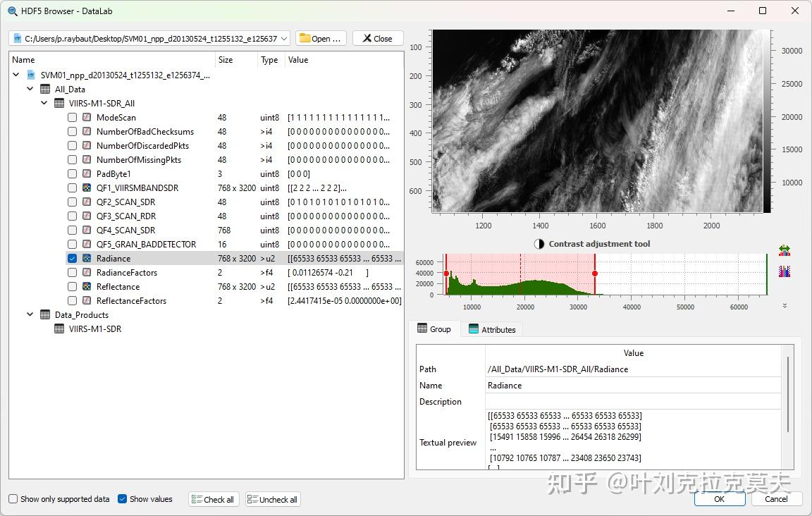Check the QF4_SCAN_SDR checkbox
The height and width of the screenshot is (516, 812).
click(x=72, y=230)
